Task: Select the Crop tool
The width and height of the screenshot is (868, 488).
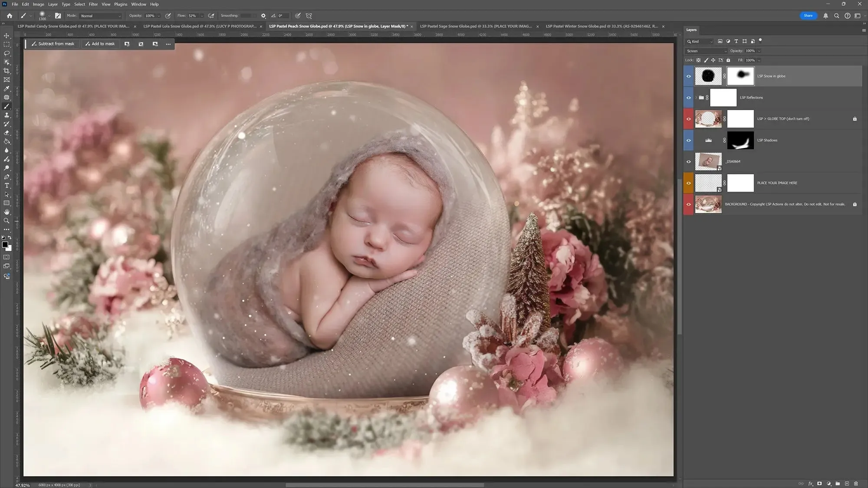Action: tap(7, 71)
